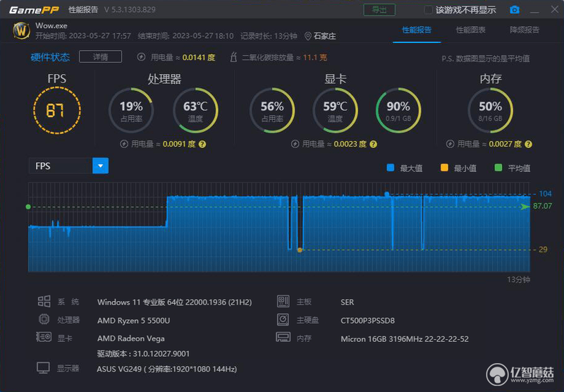This screenshot has width=564, height=392.
Task: Click the World of Warcraft game icon
Action: click(21, 31)
